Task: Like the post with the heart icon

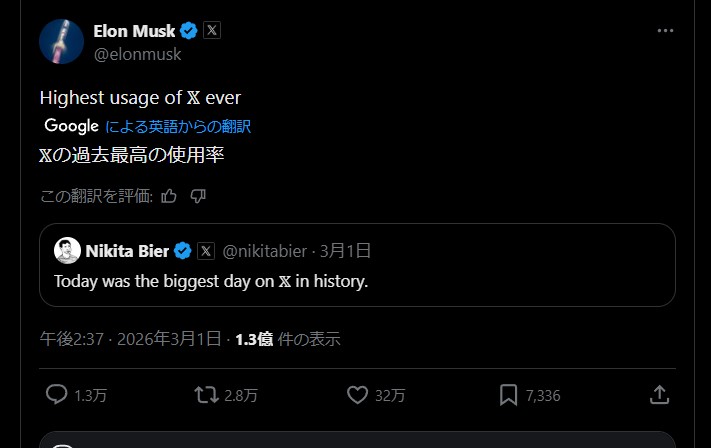Action: tap(357, 395)
